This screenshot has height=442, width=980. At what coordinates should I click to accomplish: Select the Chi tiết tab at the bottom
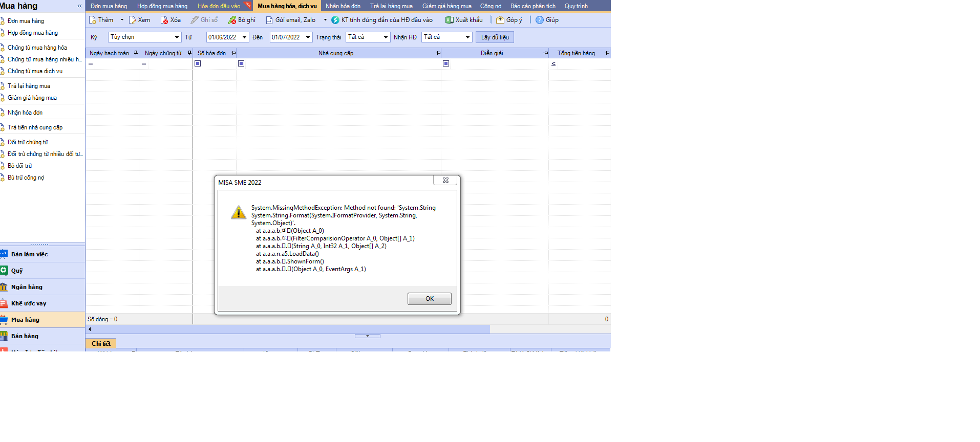pyautogui.click(x=101, y=344)
